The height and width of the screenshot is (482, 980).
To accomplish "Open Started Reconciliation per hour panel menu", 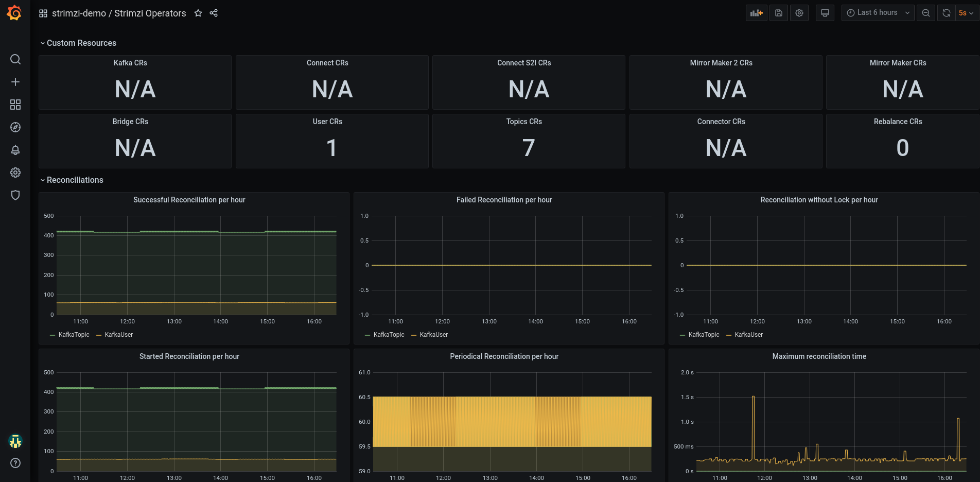I will coord(189,356).
